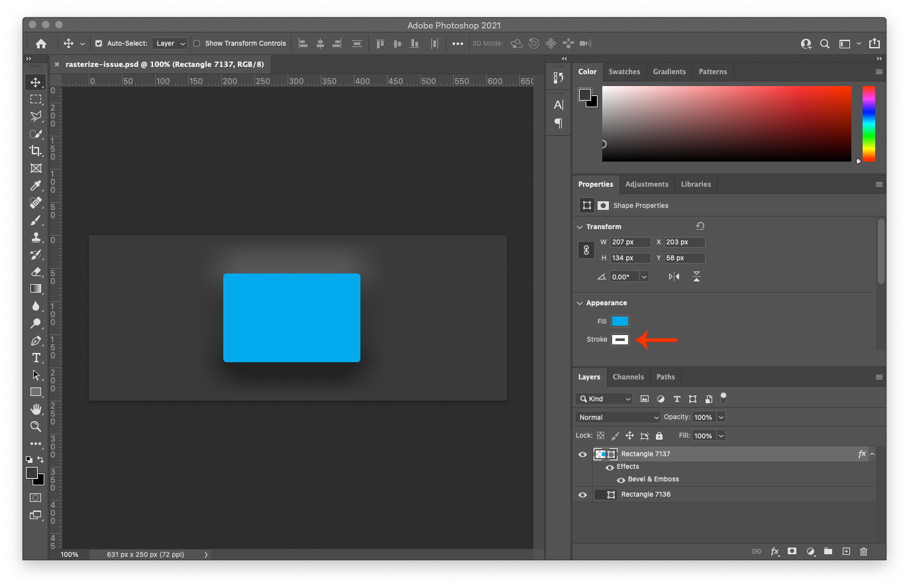Hide the Rectangle 7137 layer
909x588 pixels.
click(x=582, y=454)
